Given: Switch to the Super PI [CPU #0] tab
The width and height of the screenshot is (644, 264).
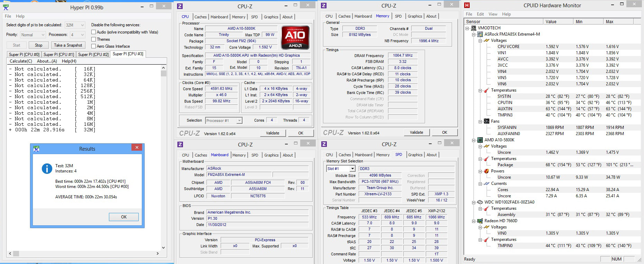Looking at the screenshot, I should [24, 54].
